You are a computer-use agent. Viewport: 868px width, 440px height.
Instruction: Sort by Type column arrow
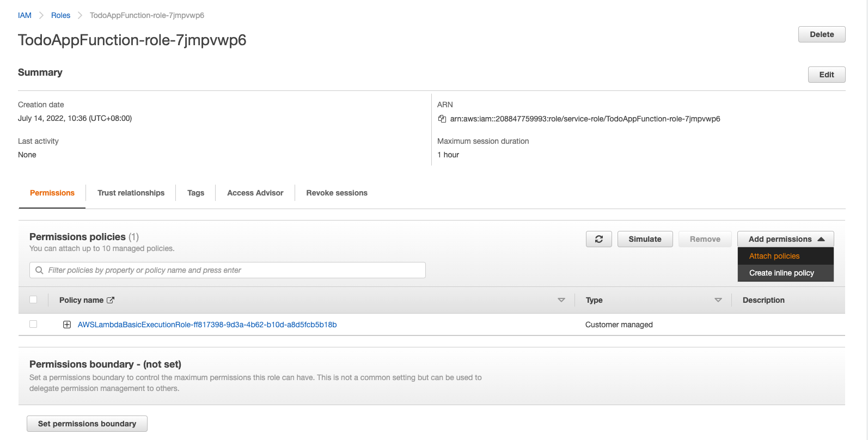(x=718, y=300)
